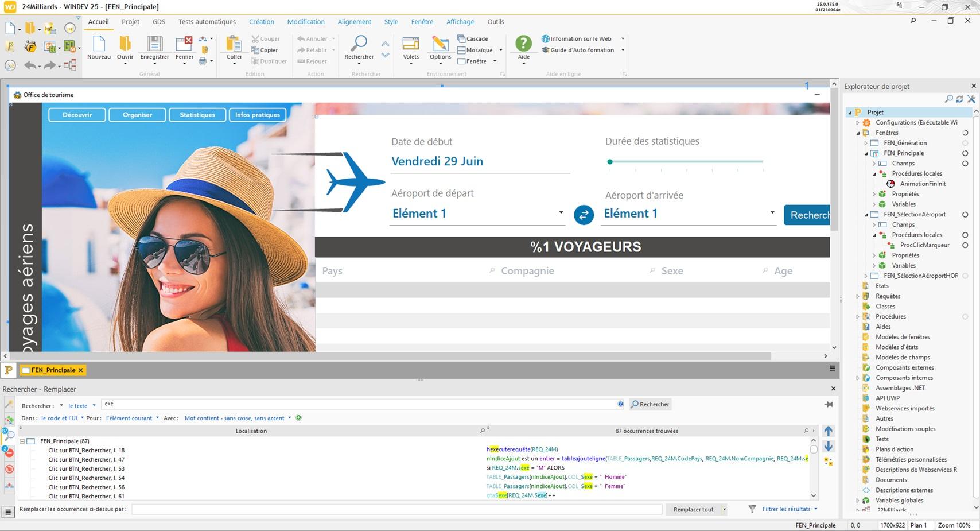Go to previous occurrence with up arrow
This screenshot has height=531, width=980.
pos(828,431)
